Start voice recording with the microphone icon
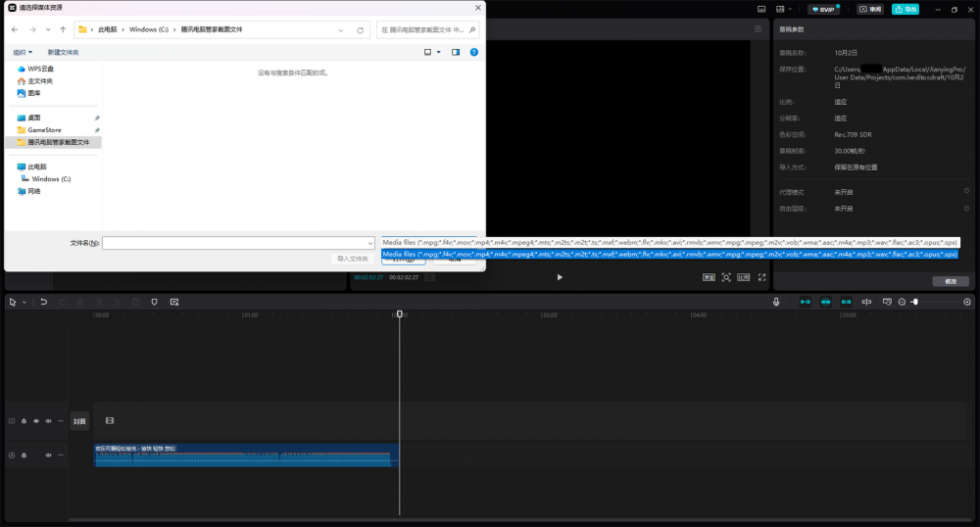 pos(776,303)
